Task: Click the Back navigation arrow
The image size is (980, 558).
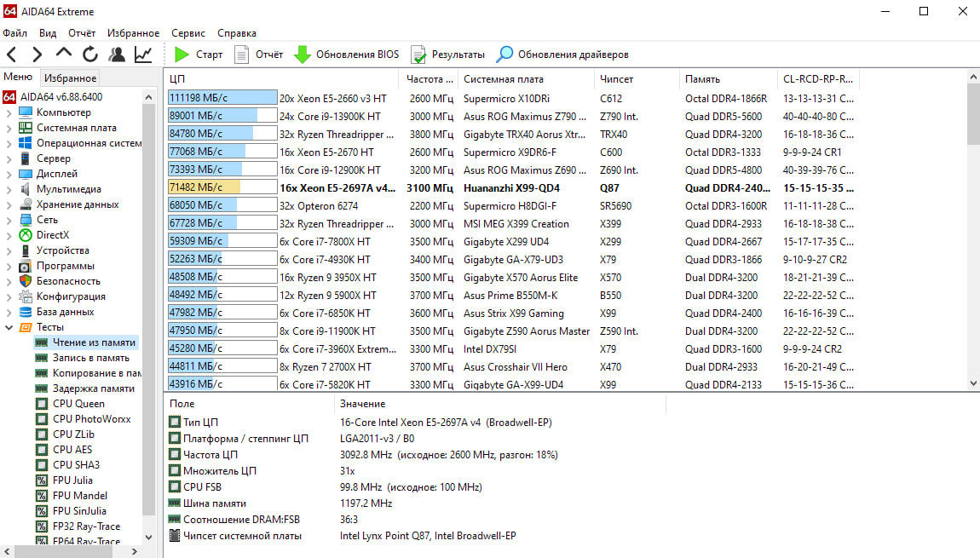Action: tap(12, 55)
